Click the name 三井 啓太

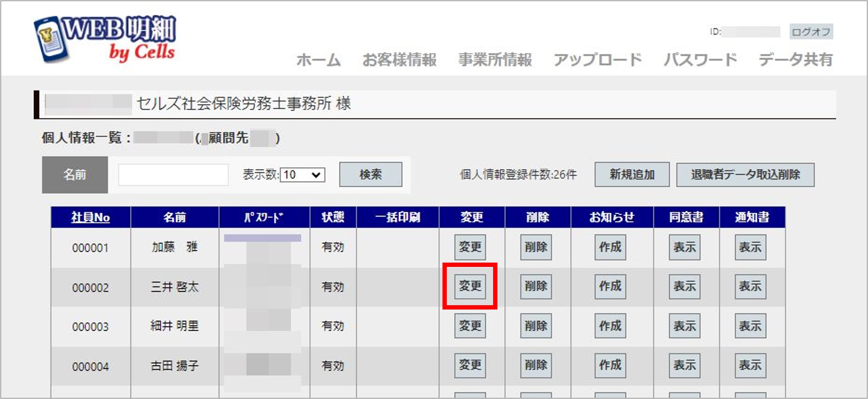(x=175, y=287)
